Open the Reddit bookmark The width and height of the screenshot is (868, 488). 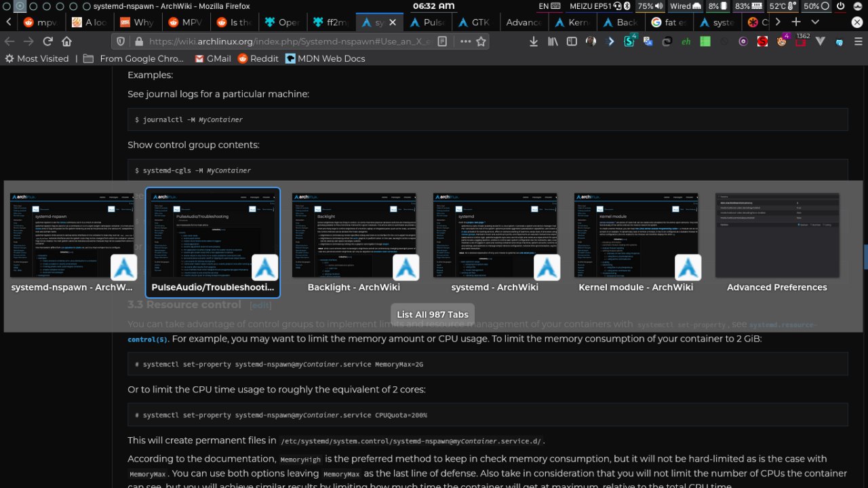(x=258, y=58)
